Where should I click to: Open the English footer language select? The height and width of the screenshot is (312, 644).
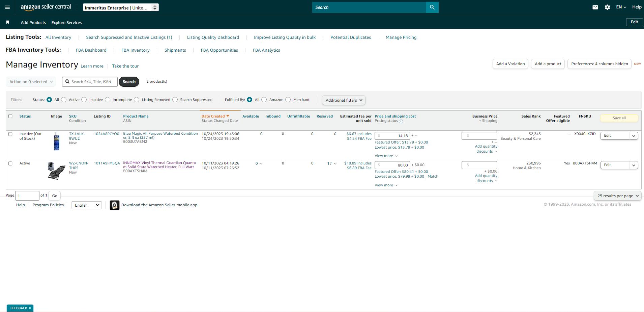click(x=87, y=205)
